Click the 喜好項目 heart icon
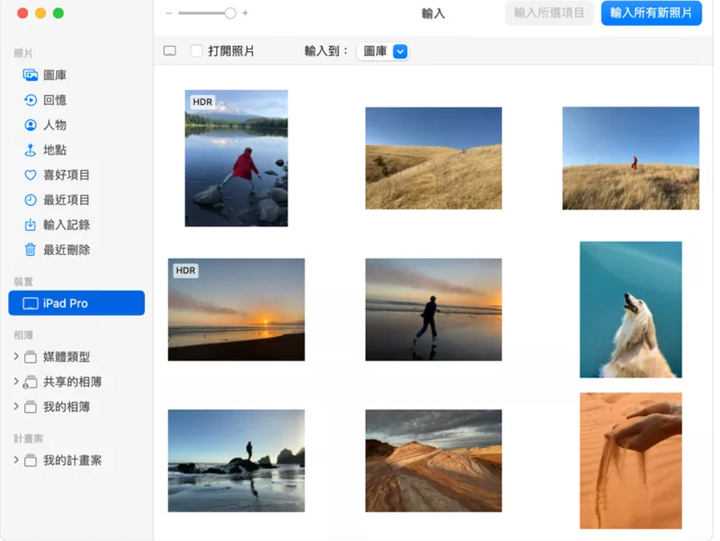This screenshot has height=541, width=720. [x=30, y=175]
